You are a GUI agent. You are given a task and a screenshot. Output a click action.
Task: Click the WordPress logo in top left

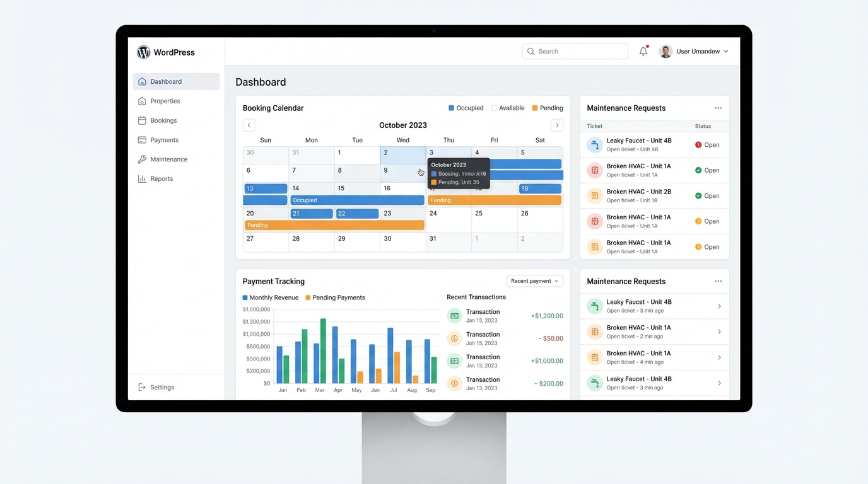(143, 52)
